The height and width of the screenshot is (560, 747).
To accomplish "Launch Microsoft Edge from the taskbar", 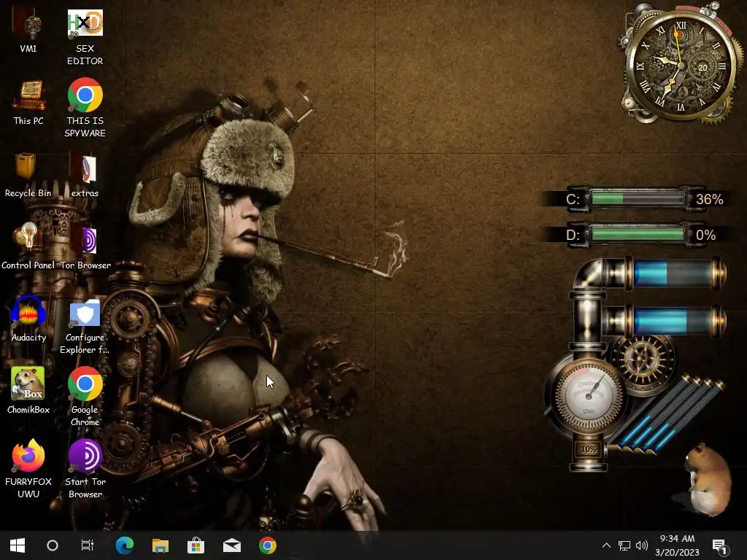I will tap(125, 545).
